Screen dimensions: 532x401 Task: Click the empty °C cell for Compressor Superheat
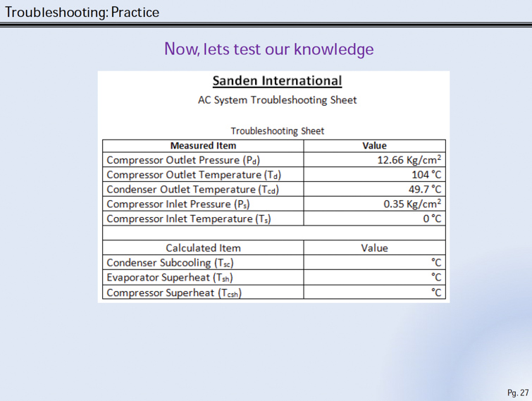click(x=375, y=292)
